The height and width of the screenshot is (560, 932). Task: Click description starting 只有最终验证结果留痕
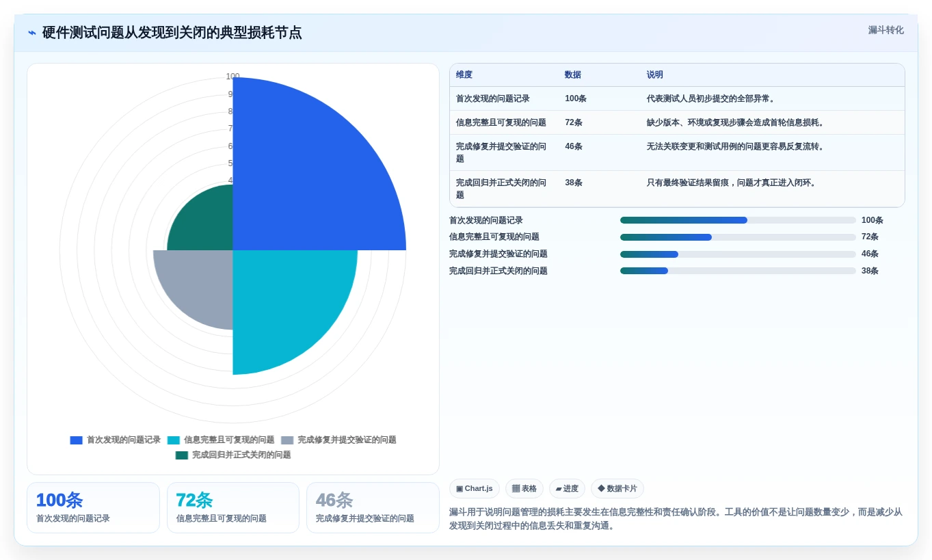point(733,183)
